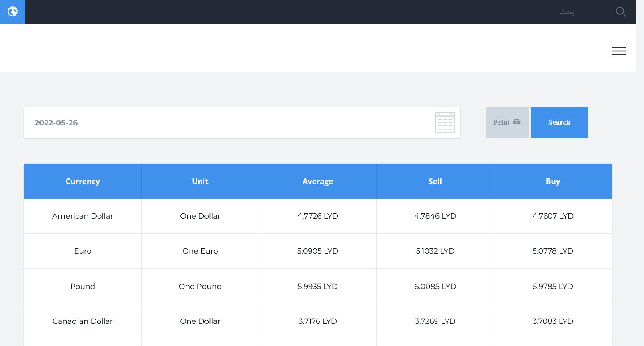Click the Pound currency cell
This screenshot has height=346, width=644.
[x=83, y=286]
